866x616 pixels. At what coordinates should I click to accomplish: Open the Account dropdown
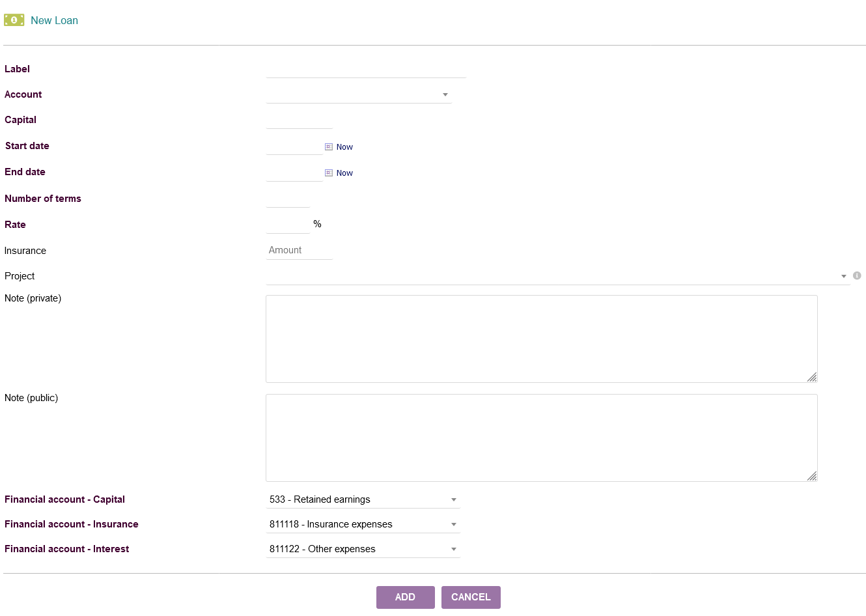click(x=359, y=95)
